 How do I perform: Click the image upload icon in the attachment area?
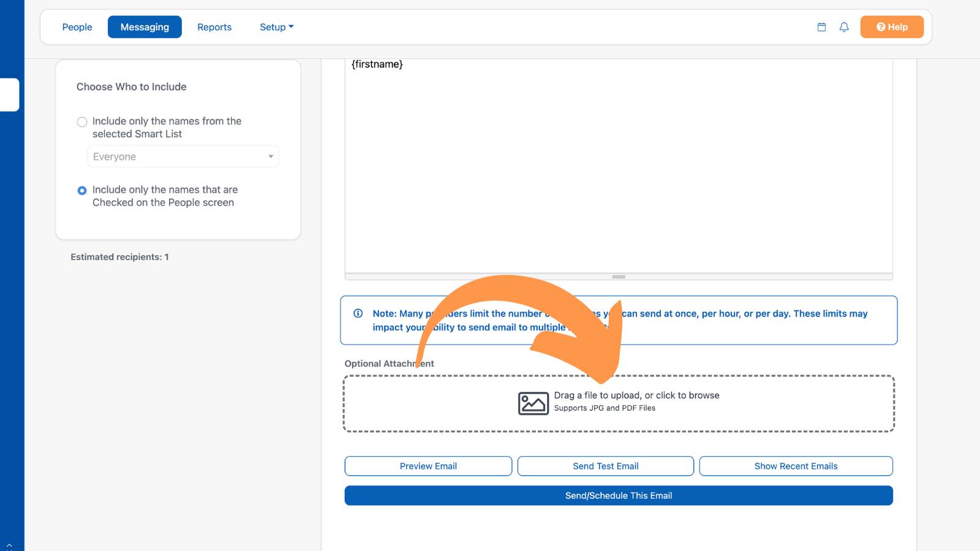[533, 403]
